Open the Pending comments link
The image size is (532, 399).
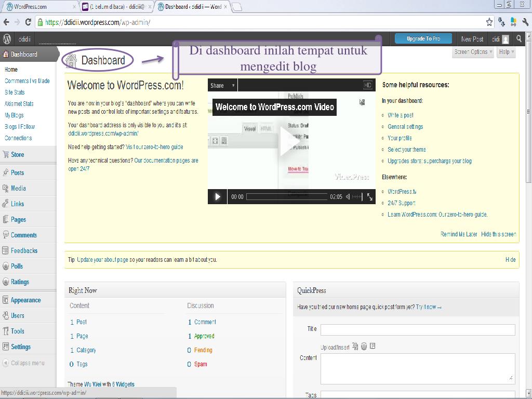coord(203,350)
